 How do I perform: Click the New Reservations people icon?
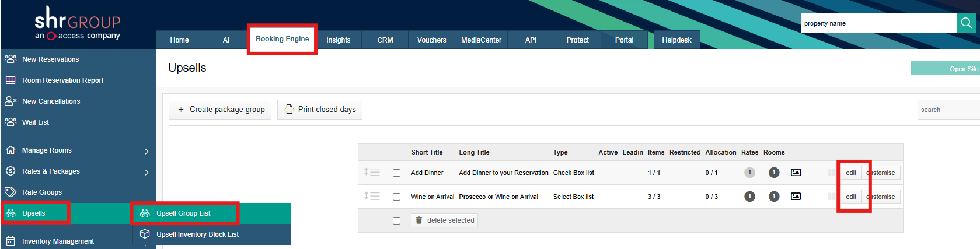click(11, 59)
